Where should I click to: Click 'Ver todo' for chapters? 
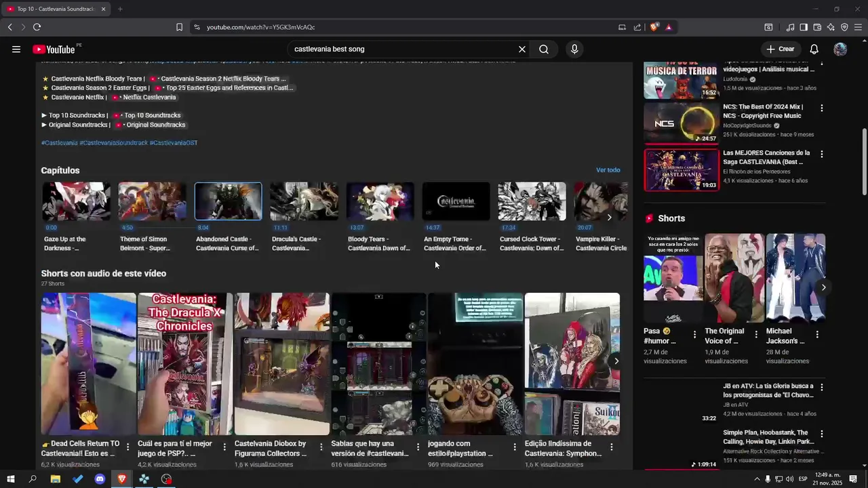point(608,170)
